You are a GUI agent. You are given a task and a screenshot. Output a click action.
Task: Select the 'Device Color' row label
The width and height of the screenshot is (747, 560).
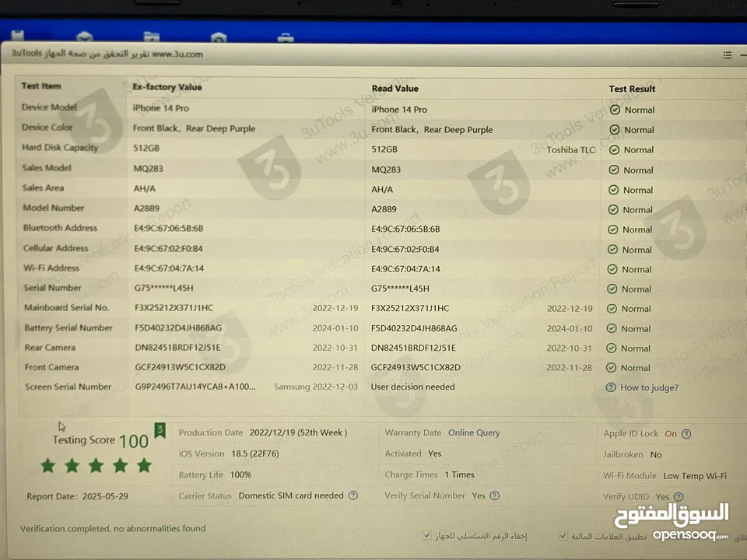point(47,127)
